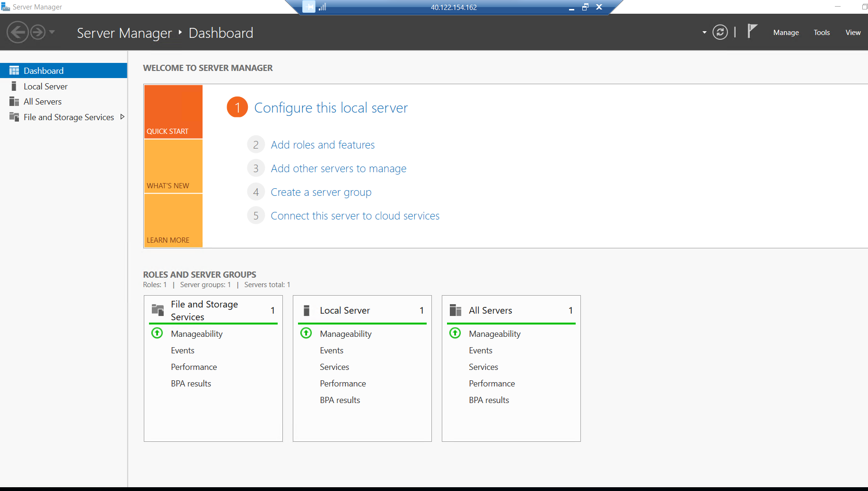The height and width of the screenshot is (491, 868).
Task: Click the back navigation arrow button
Action: pyautogui.click(x=18, y=33)
